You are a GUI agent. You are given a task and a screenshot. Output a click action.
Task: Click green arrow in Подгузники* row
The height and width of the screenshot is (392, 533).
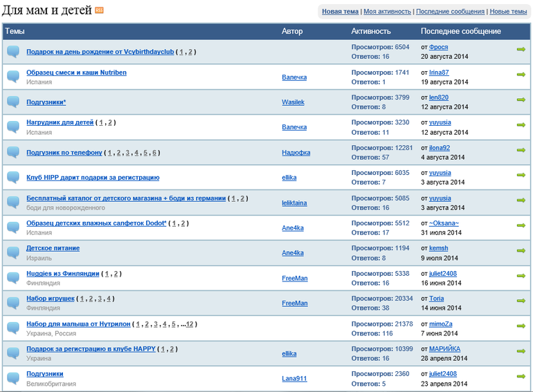pyautogui.click(x=521, y=100)
